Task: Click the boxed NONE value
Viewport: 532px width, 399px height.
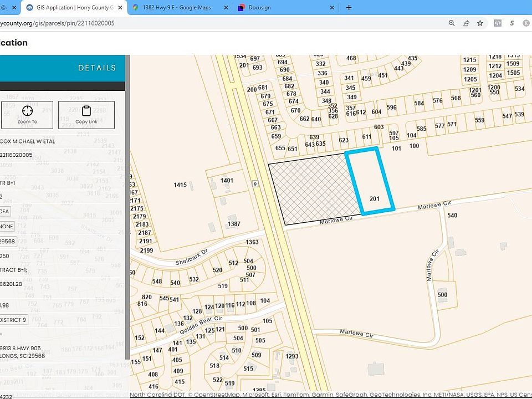Action: (x=7, y=226)
